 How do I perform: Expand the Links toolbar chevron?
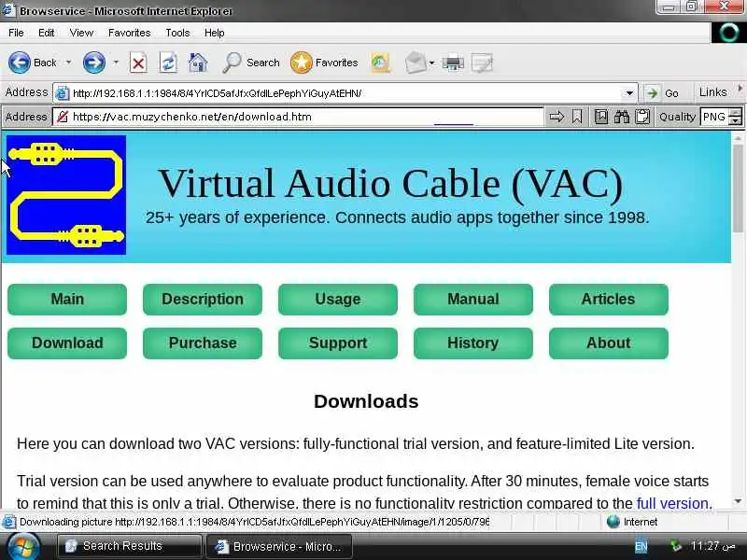740,89
